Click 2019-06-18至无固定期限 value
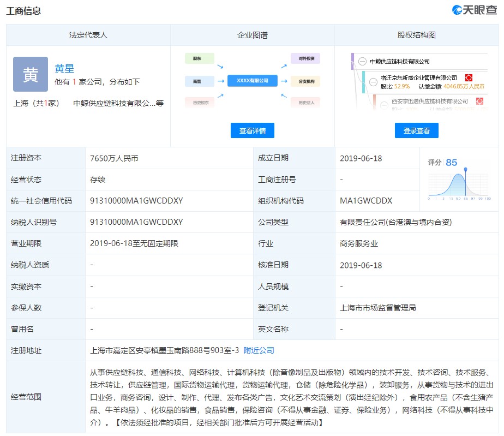This screenshot has width=504, height=436. (x=134, y=243)
